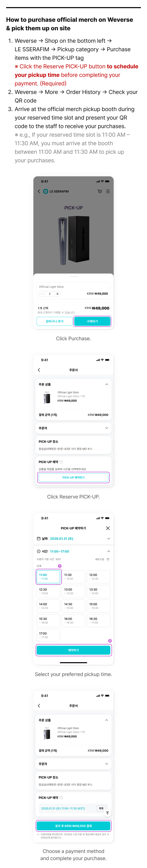Viewport: 147px width, 868px height.
Task: Select the 14:30 ~ 15:00 time slot
Action: pyautogui.click(x=73, y=606)
